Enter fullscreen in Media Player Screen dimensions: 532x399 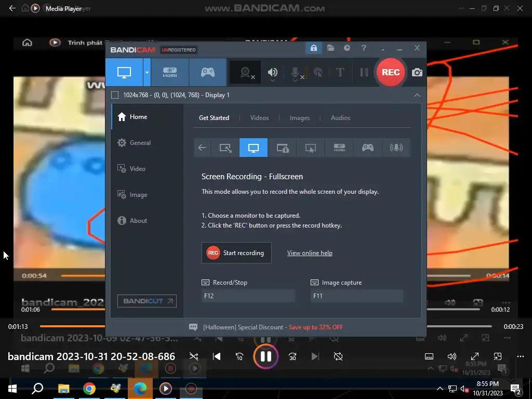click(x=475, y=356)
